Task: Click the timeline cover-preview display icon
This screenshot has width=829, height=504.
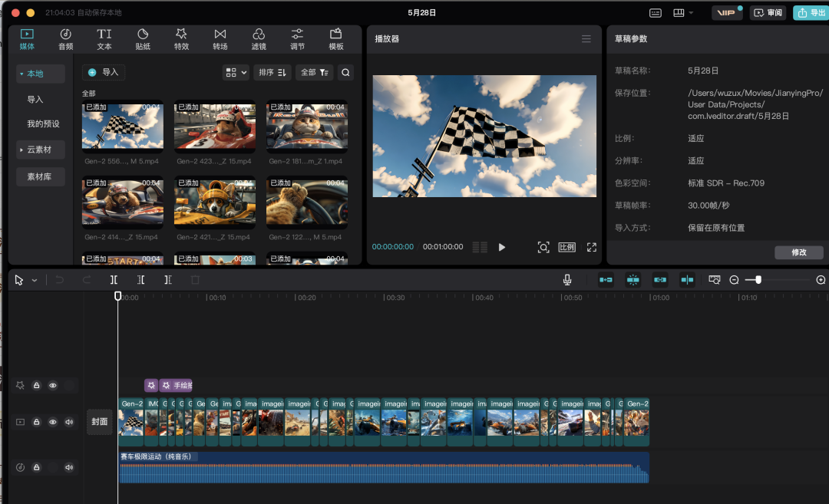Action: [715, 280]
